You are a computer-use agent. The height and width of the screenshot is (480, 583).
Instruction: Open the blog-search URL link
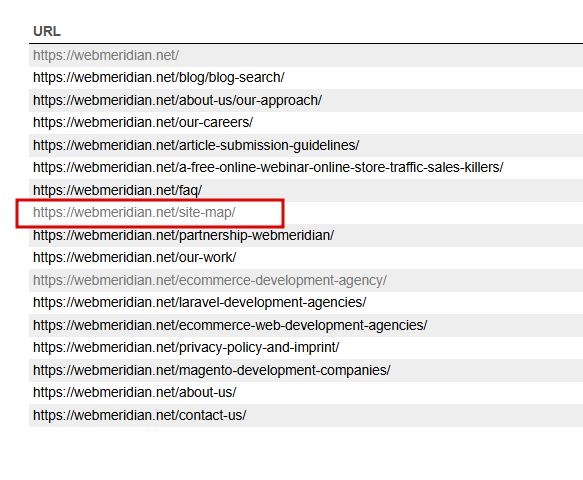pyautogui.click(x=159, y=78)
